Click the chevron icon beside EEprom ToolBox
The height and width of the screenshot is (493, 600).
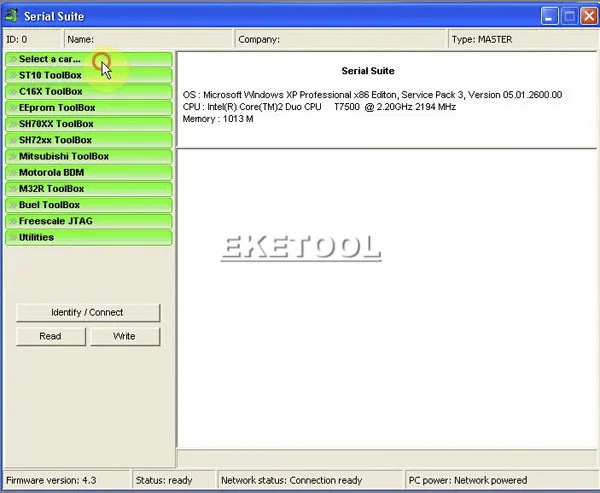13,108
